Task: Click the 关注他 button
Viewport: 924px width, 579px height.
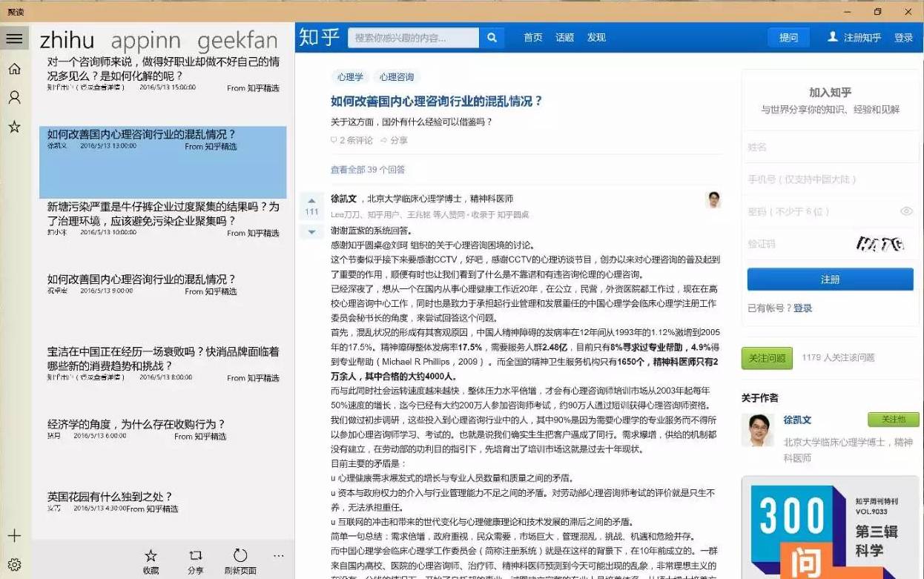Action: (x=894, y=420)
